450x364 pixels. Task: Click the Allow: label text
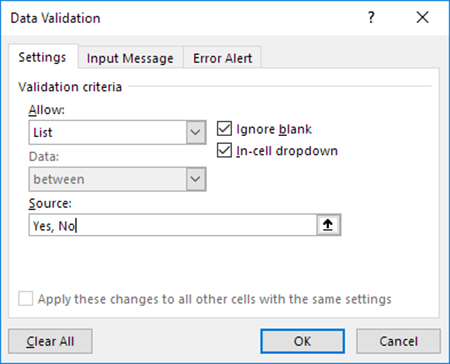(x=47, y=110)
